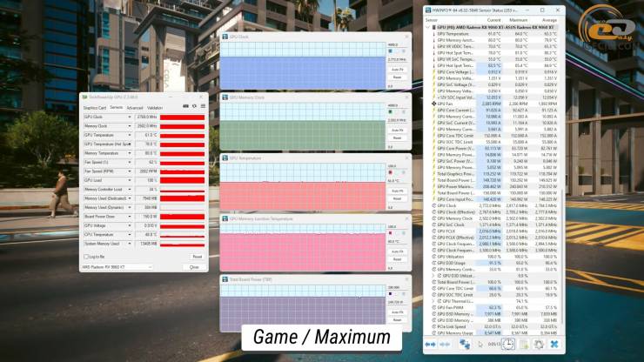Image resolution: width=644 pixels, height=362 pixels.
Task: Click the Reset button in GPU-Z
Action: (x=197, y=257)
